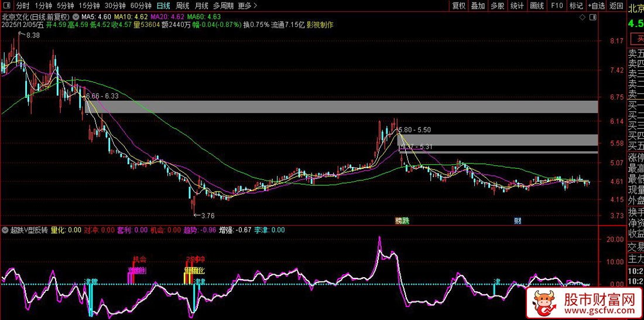Click the 超跌V型反转 indicator name

tap(29, 230)
